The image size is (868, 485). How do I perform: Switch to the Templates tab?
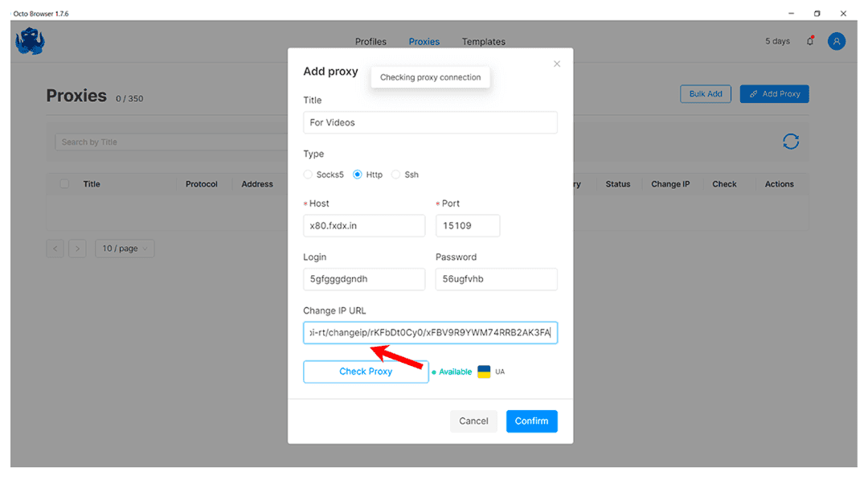tap(483, 42)
